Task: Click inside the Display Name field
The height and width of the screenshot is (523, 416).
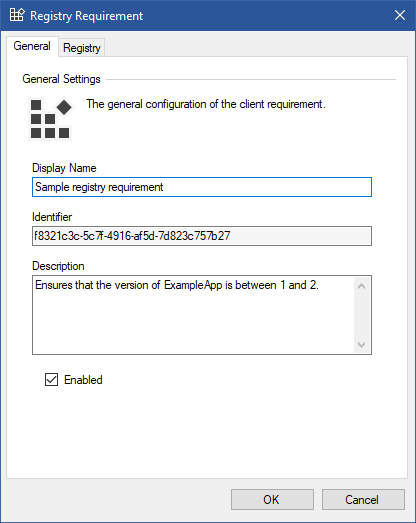Action: (x=202, y=187)
